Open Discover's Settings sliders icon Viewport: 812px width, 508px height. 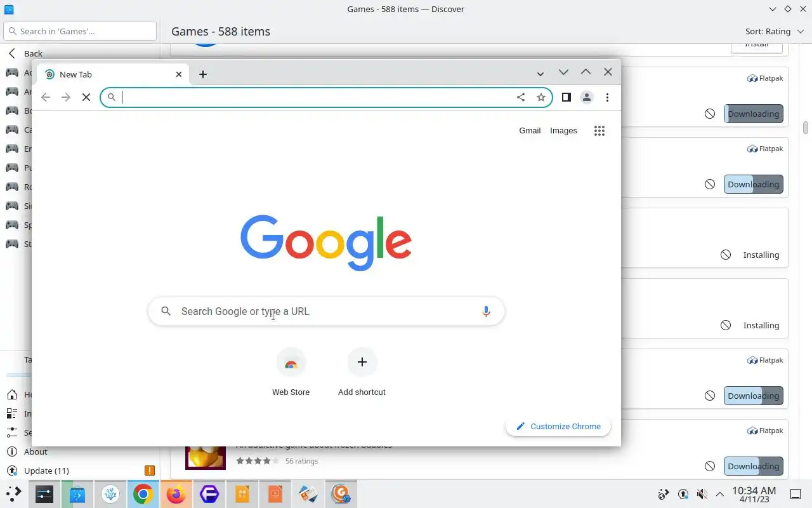(x=11, y=432)
